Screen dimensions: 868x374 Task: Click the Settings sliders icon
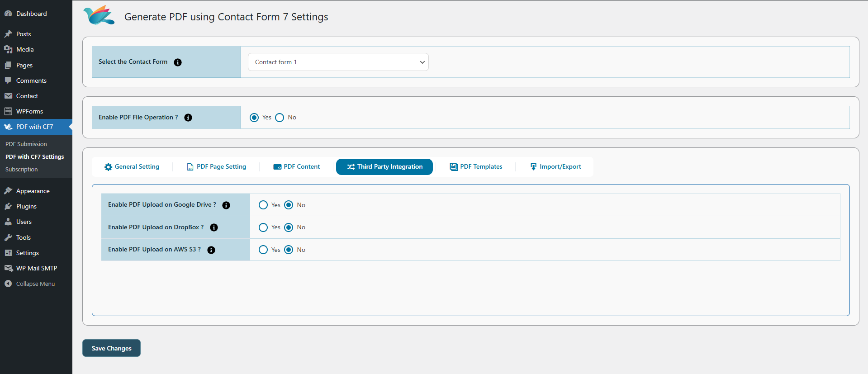pyautogui.click(x=8, y=253)
